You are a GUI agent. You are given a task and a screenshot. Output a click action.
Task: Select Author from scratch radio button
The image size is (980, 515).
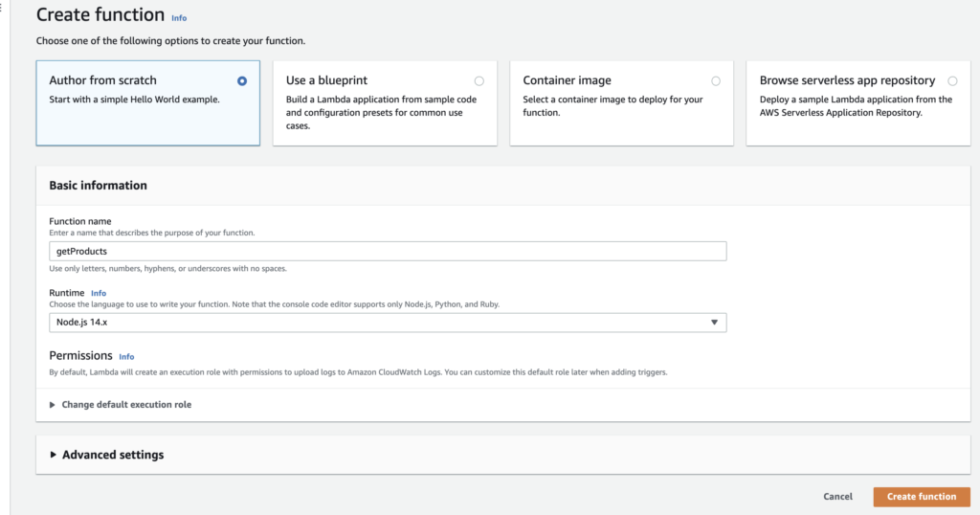242,80
